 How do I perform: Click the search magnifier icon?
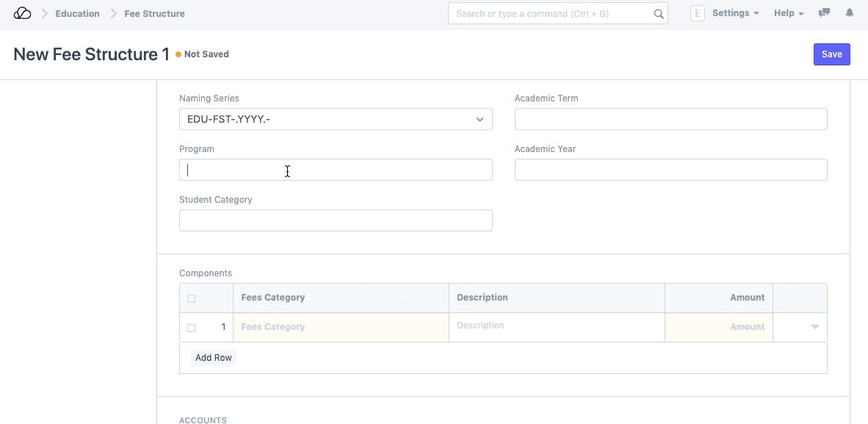pos(658,14)
